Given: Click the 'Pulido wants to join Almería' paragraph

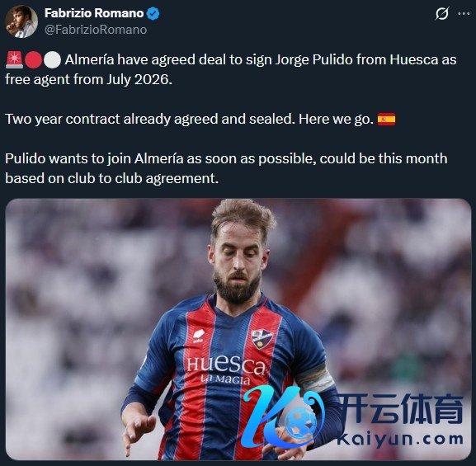Looking at the screenshot, I should tap(226, 168).
